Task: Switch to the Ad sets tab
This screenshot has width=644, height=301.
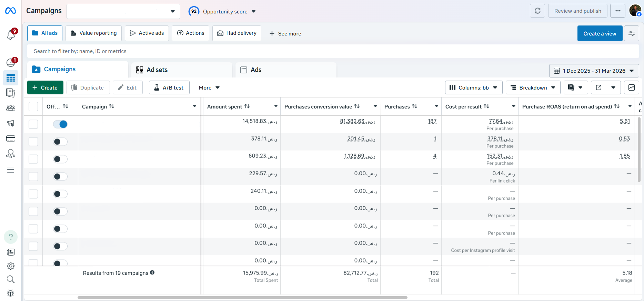Action: point(182,70)
